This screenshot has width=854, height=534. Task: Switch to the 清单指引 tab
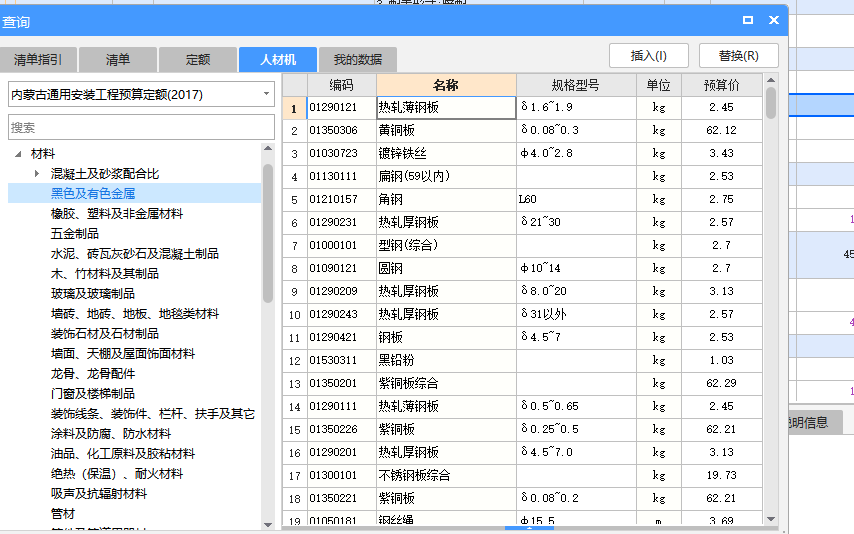pyautogui.click(x=38, y=59)
